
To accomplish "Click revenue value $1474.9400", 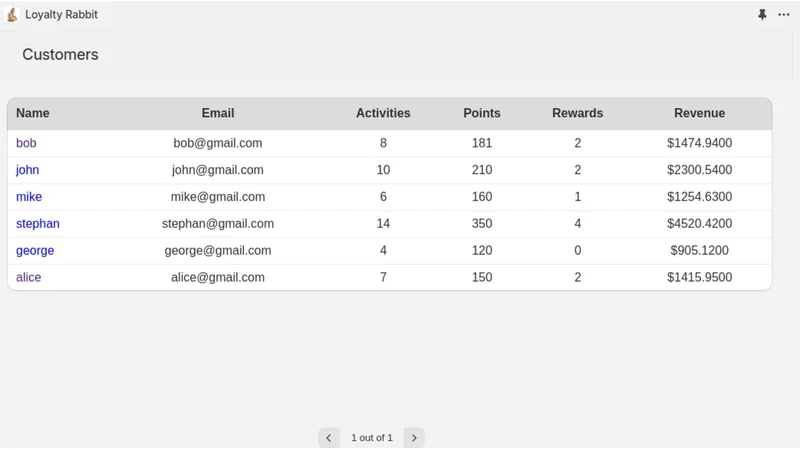I will click(699, 143).
